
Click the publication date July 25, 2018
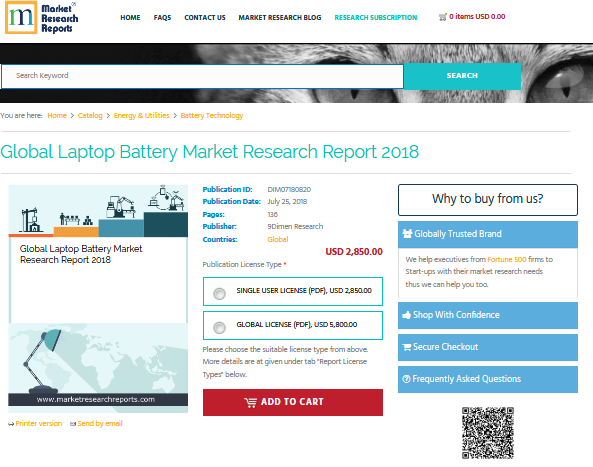[x=287, y=202]
